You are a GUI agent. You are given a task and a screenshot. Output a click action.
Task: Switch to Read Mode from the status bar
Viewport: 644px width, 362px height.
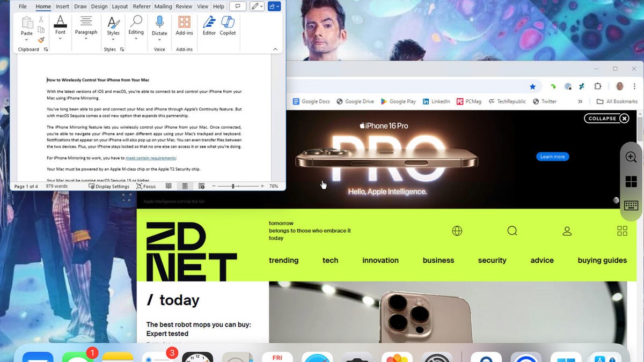tap(169, 186)
